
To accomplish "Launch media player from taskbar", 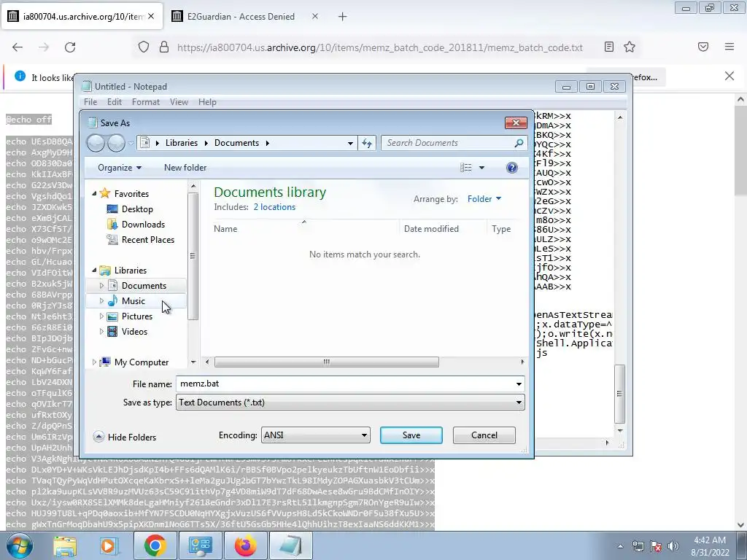I will coord(109,545).
